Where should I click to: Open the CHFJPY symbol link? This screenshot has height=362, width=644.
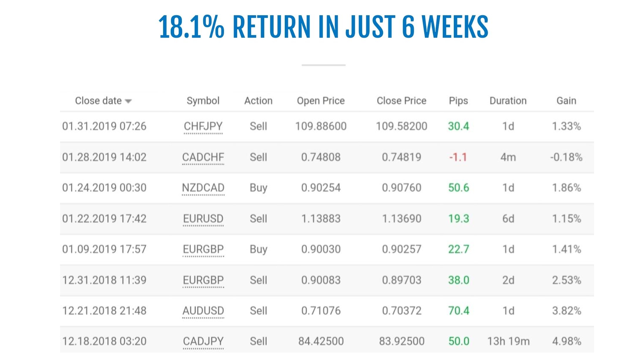pos(203,126)
